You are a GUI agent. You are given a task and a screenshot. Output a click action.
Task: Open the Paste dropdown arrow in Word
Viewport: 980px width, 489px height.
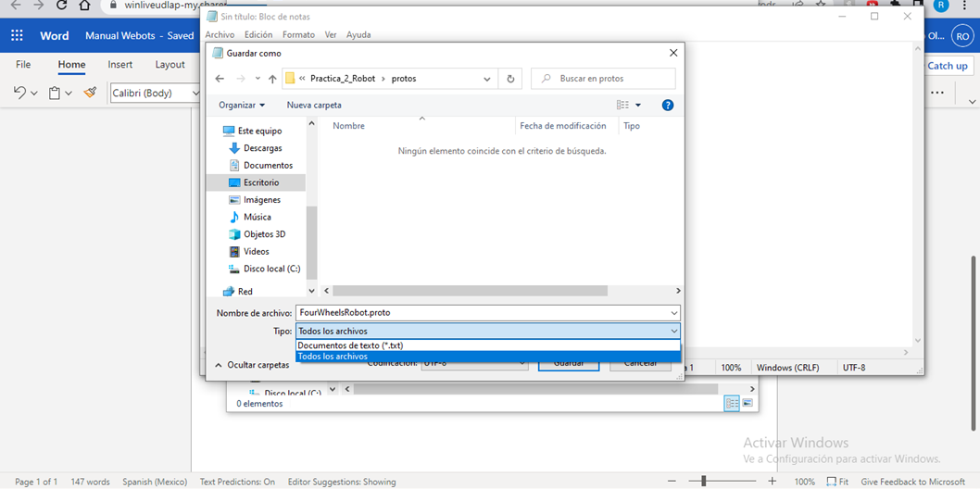69,93
